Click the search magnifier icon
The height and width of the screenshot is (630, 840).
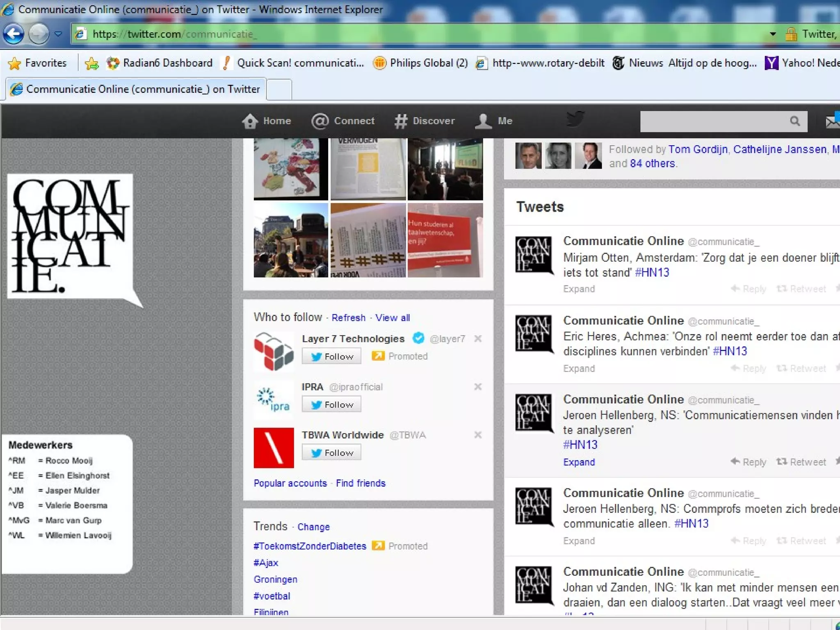point(794,121)
